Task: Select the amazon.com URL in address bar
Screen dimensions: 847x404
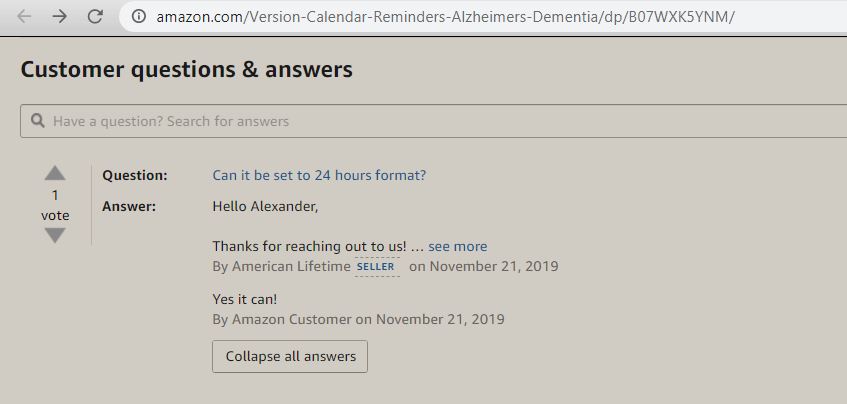Action: pyautogui.click(x=445, y=16)
